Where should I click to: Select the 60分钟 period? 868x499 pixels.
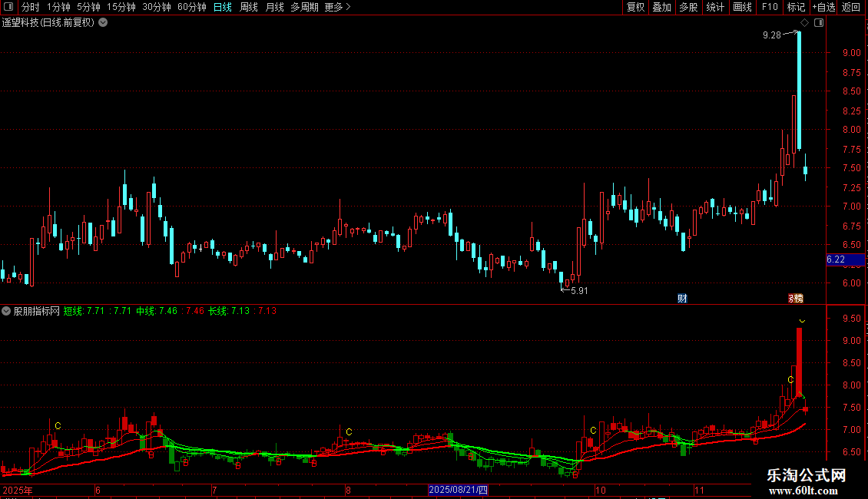(x=191, y=7)
